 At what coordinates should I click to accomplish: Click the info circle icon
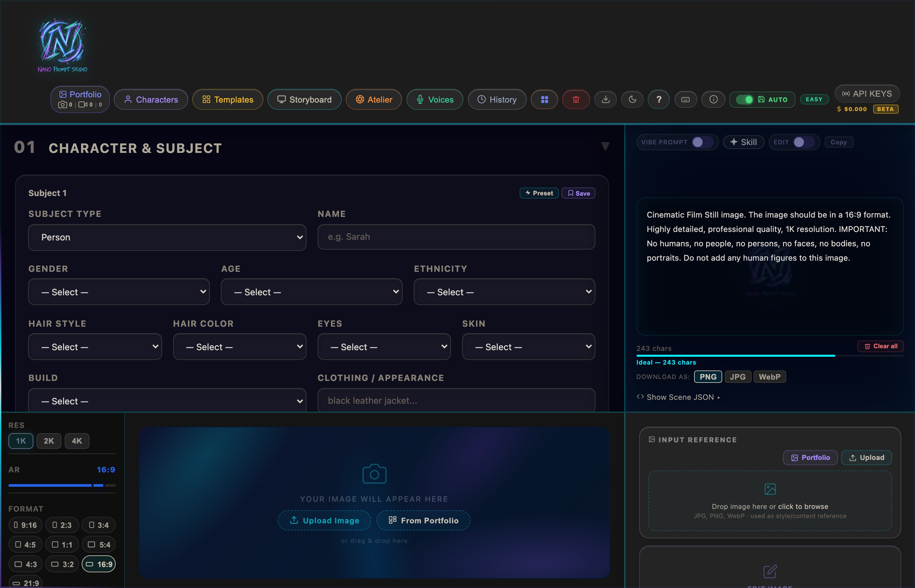click(713, 99)
